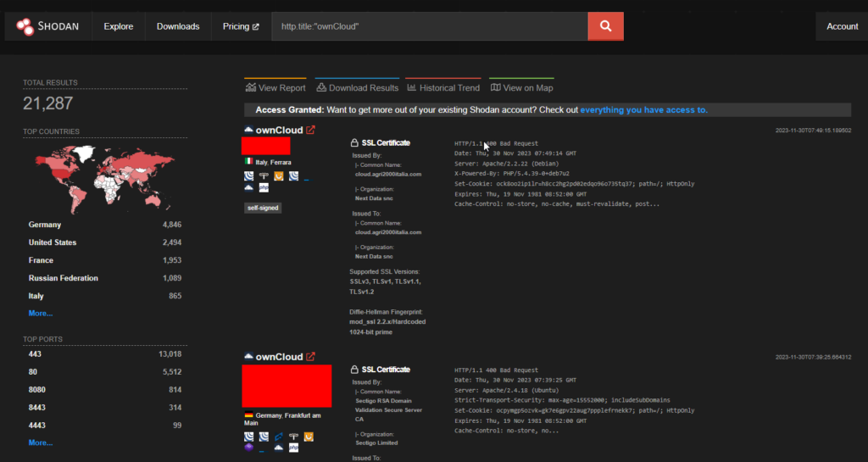
Task: Click 'Server: Apache/2.2.22 (Debian)' line
Action: point(507,164)
